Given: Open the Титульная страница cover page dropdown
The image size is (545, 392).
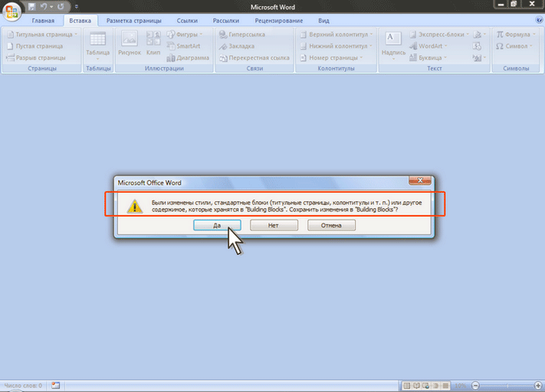Looking at the screenshot, I should coord(42,34).
